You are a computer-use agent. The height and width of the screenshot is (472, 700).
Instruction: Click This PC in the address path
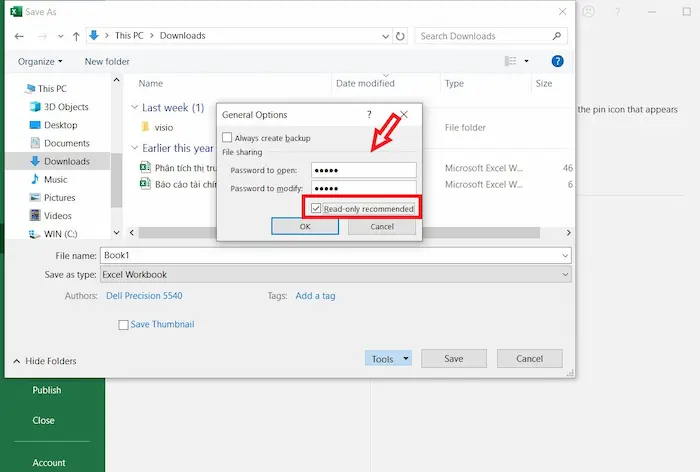click(x=129, y=35)
